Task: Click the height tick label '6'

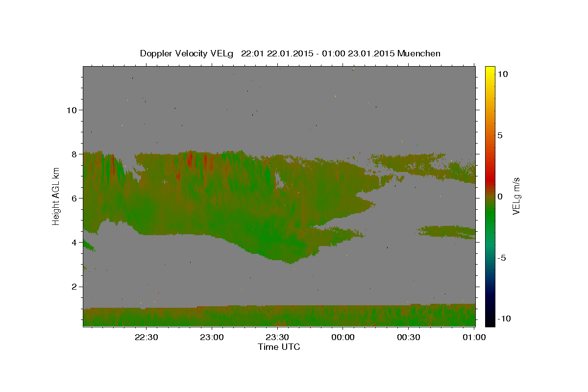Action: 74,198
